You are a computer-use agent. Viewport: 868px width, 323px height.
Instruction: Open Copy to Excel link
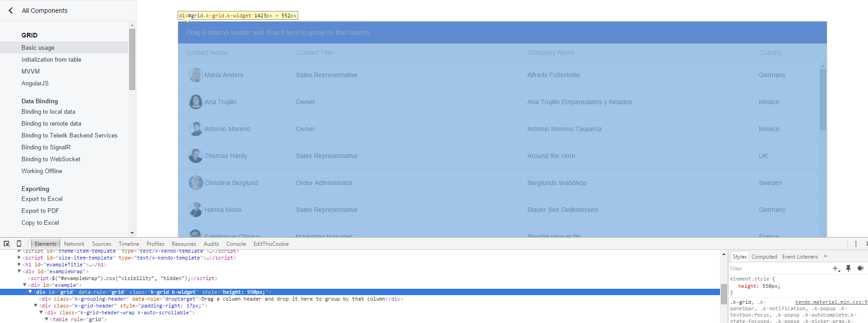(40, 222)
